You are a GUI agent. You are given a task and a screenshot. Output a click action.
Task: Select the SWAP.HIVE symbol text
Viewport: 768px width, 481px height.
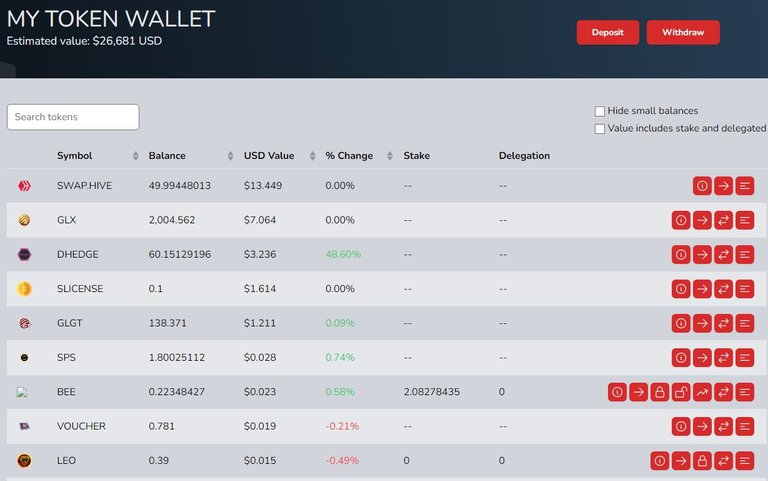(x=84, y=186)
